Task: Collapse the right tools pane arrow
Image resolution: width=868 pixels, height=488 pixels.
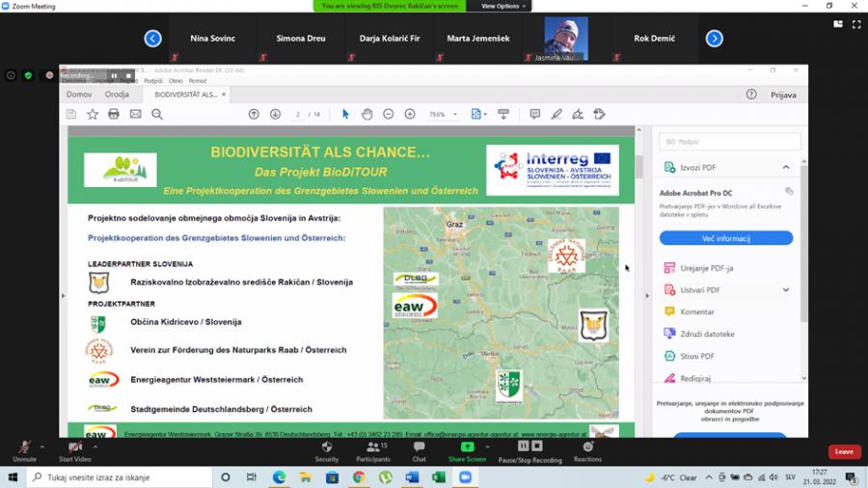Action: coord(647,296)
